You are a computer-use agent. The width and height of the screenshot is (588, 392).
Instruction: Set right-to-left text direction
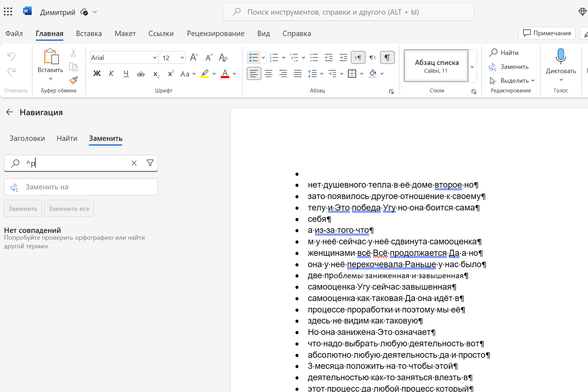(373, 57)
